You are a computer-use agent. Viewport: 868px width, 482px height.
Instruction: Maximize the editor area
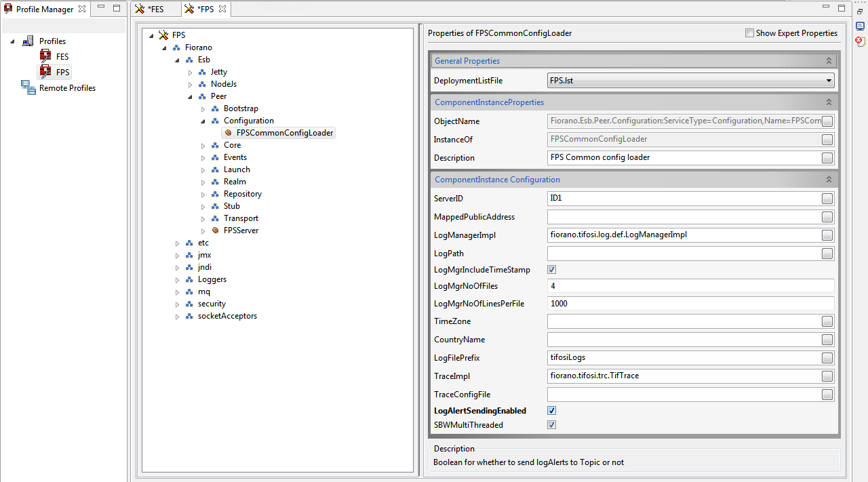[842, 8]
